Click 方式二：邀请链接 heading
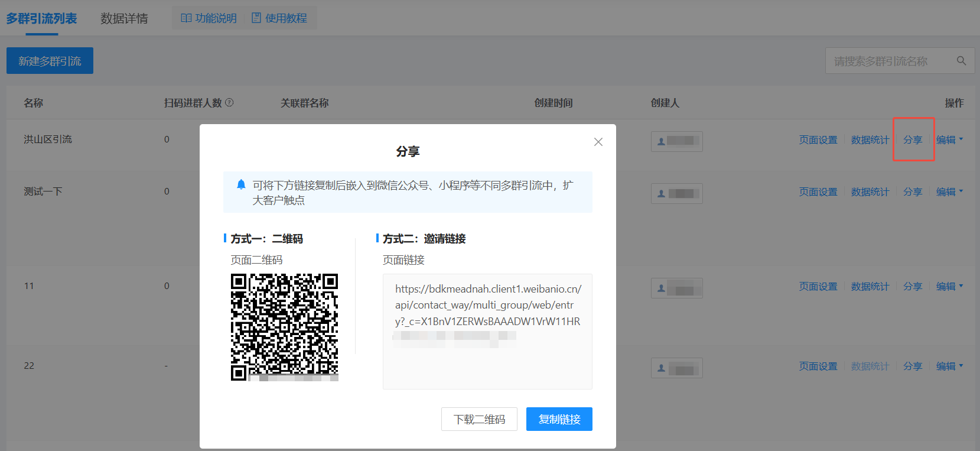This screenshot has height=451, width=980. pyautogui.click(x=424, y=238)
